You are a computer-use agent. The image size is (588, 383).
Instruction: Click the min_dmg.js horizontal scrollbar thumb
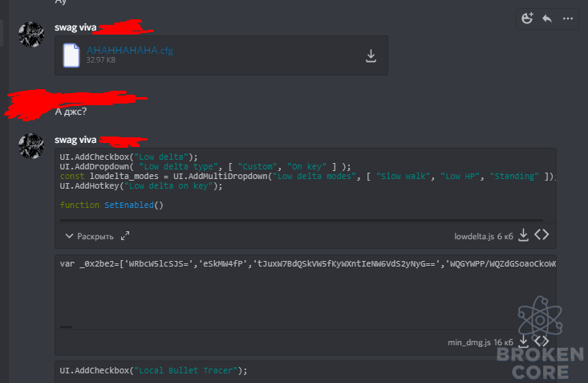point(66,327)
